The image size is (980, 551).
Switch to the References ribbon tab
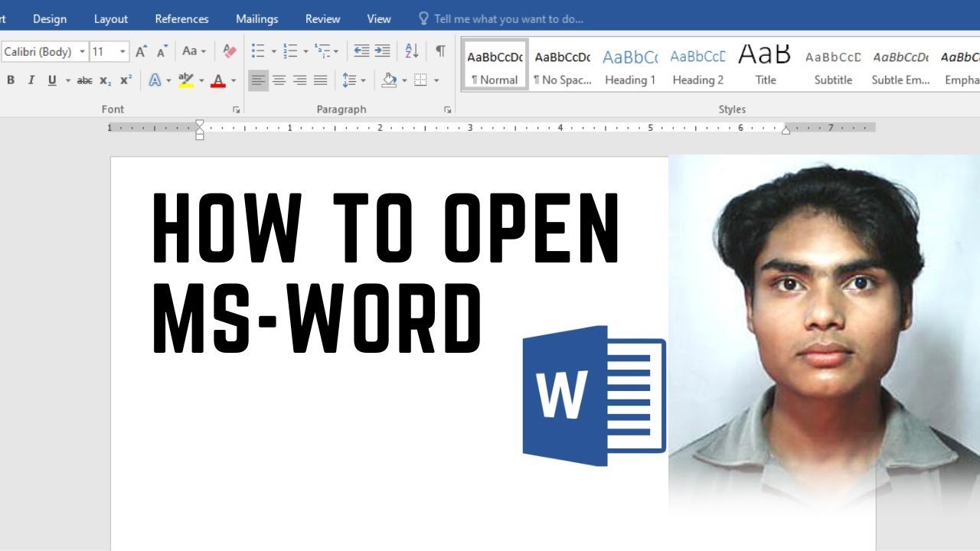point(181,19)
